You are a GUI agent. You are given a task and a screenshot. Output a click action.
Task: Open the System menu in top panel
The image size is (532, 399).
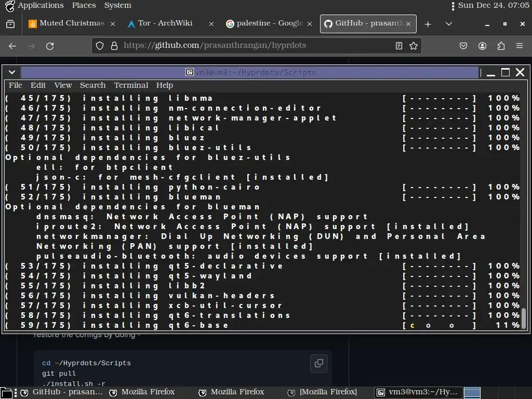pyautogui.click(x=117, y=5)
